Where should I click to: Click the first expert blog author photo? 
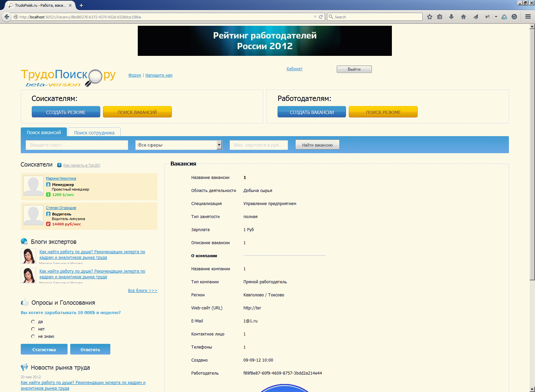[x=28, y=256]
